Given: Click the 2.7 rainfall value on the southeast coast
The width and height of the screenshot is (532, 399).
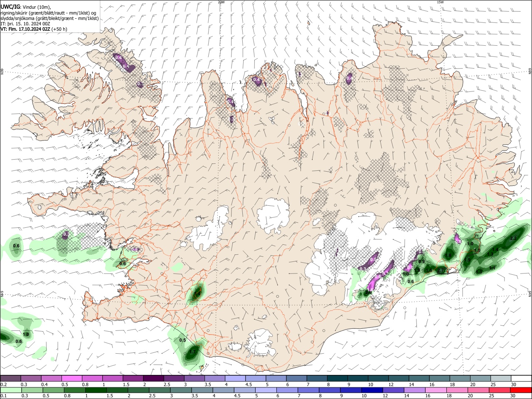Looking at the screenshot, I should point(441,271).
